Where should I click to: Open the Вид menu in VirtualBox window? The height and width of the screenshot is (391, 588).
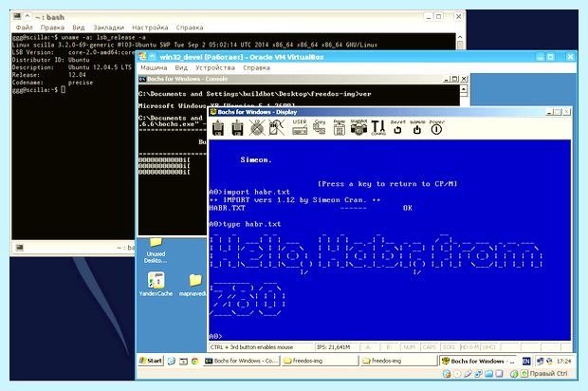(x=181, y=68)
